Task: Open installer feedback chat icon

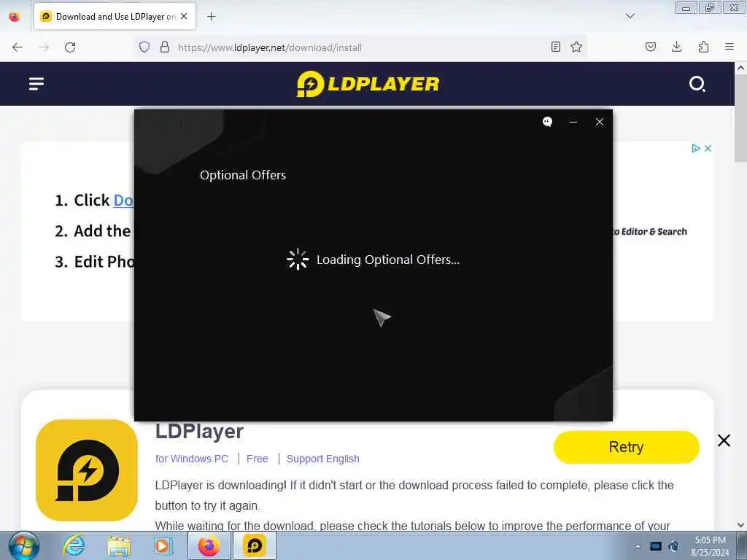Action: point(547,122)
